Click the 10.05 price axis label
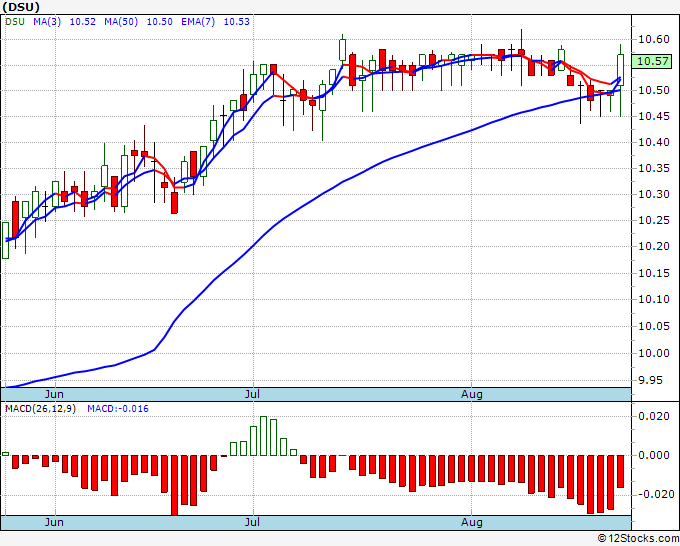Viewport: 680px width, 546px height. 654,326
